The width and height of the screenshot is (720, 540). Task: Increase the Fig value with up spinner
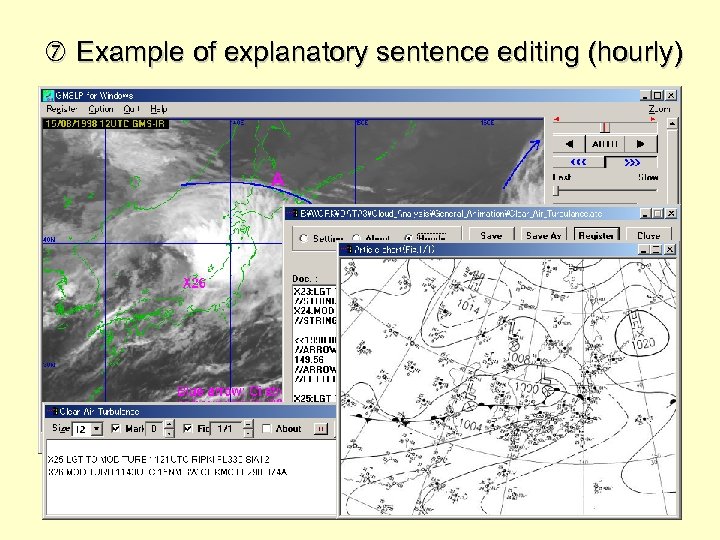pyautogui.click(x=248, y=425)
